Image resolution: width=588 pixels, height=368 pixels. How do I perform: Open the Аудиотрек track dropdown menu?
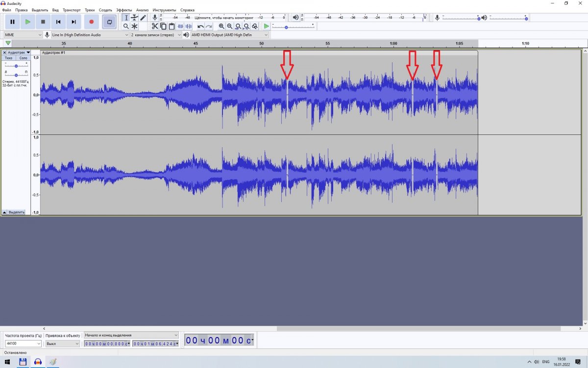click(x=19, y=53)
